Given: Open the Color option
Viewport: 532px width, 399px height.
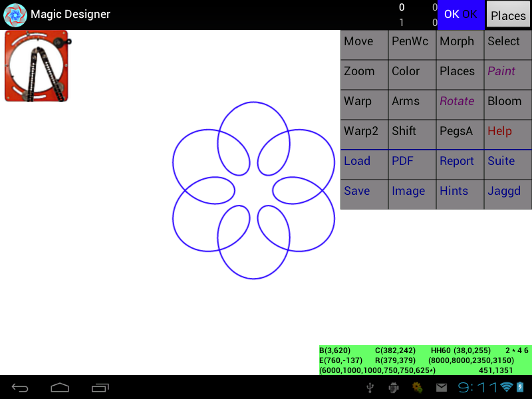Looking at the screenshot, I should (x=412, y=74).
